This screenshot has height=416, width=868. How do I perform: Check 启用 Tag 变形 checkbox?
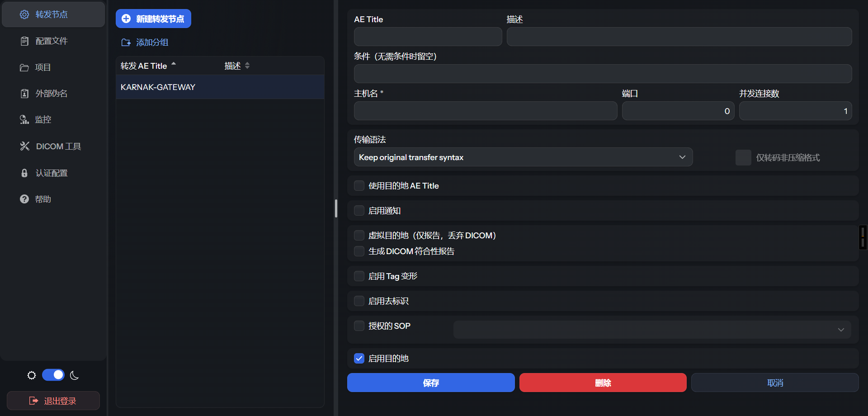pos(359,276)
